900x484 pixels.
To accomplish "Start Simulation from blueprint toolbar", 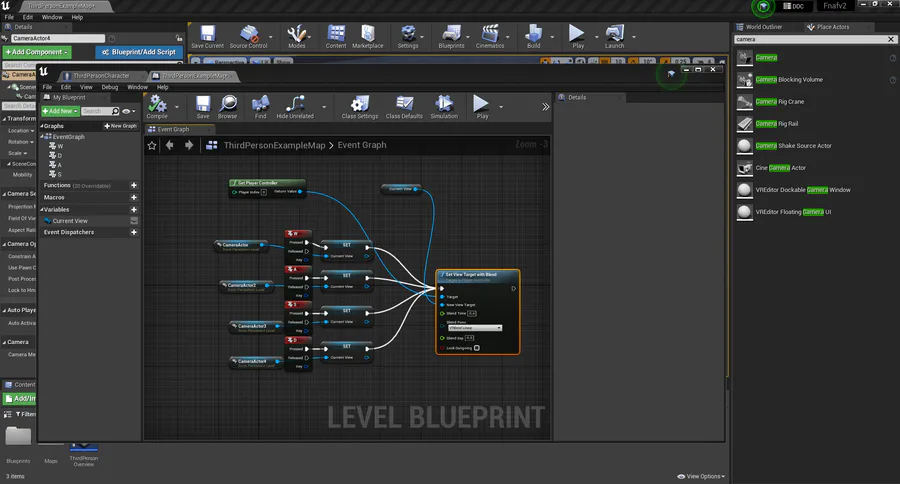I will [x=444, y=107].
